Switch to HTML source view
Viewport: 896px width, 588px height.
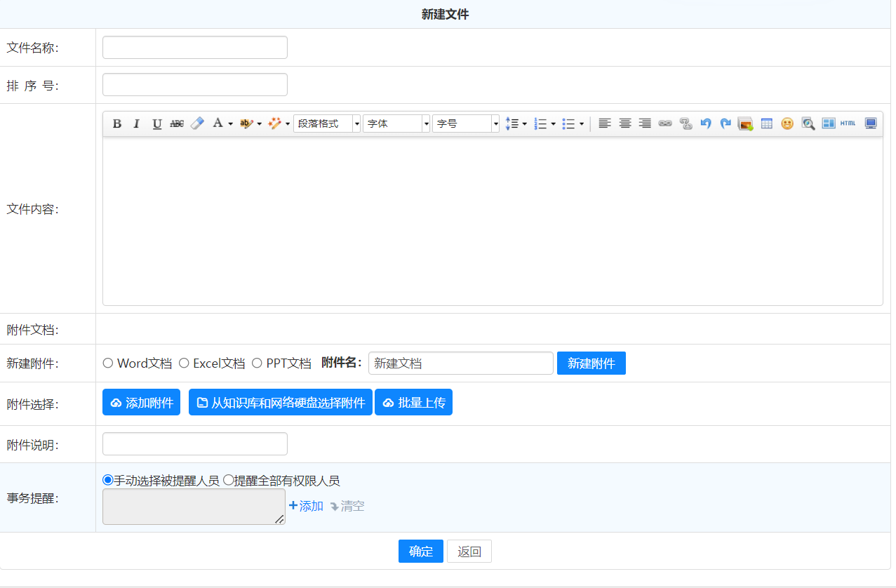[x=848, y=123]
